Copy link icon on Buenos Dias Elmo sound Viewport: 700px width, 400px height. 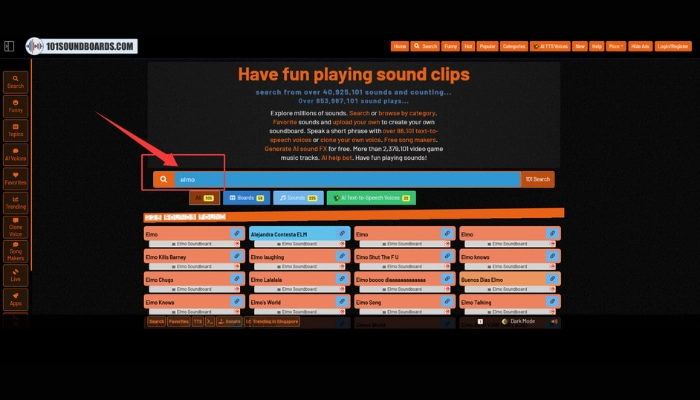(x=552, y=279)
